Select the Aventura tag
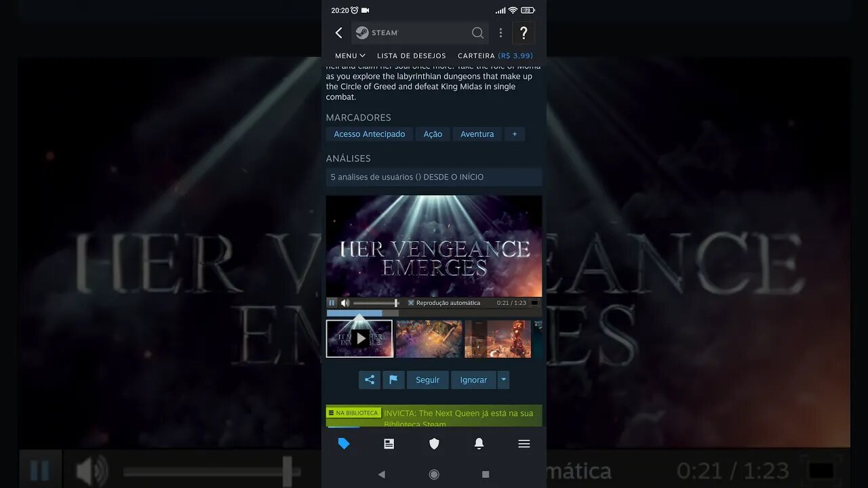The width and height of the screenshot is (868, 488). pyautogui.click(x=477, y=134)
